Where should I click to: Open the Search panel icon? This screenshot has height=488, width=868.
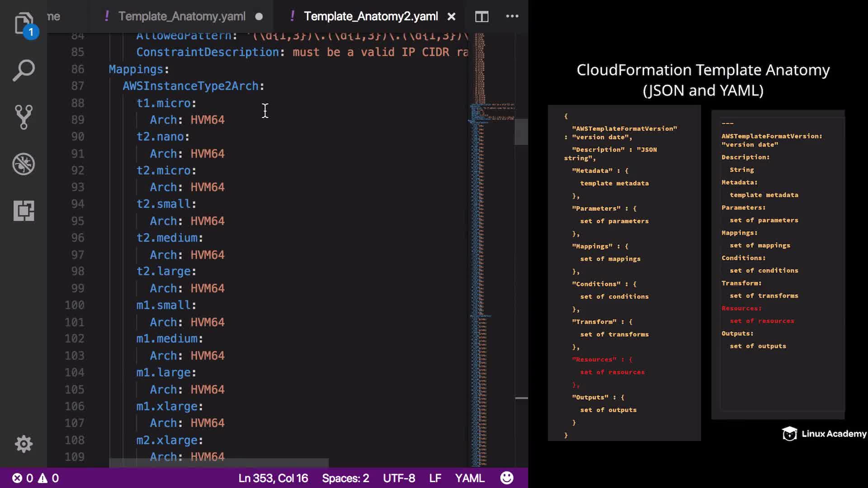coord(24,70)
